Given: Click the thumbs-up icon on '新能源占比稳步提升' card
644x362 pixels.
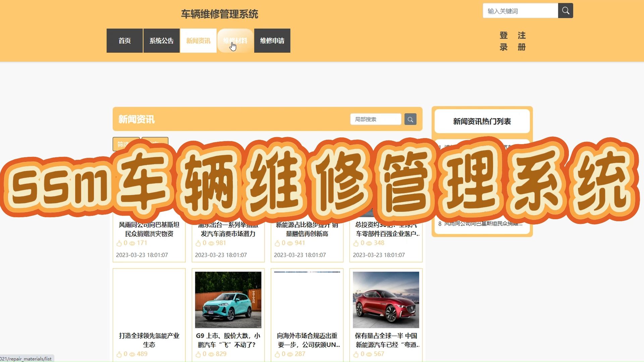Looking at the screenshot, I should pyautogui.click(x=277, y=243).
